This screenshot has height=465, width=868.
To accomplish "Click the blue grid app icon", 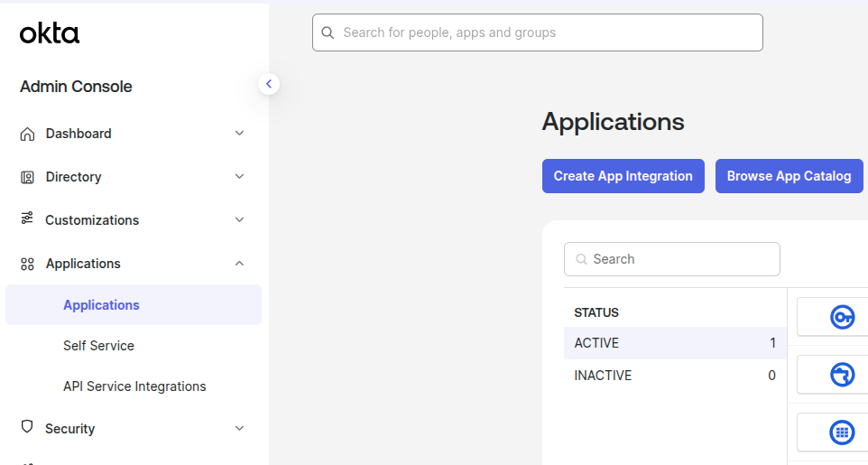I will point(841,432).
